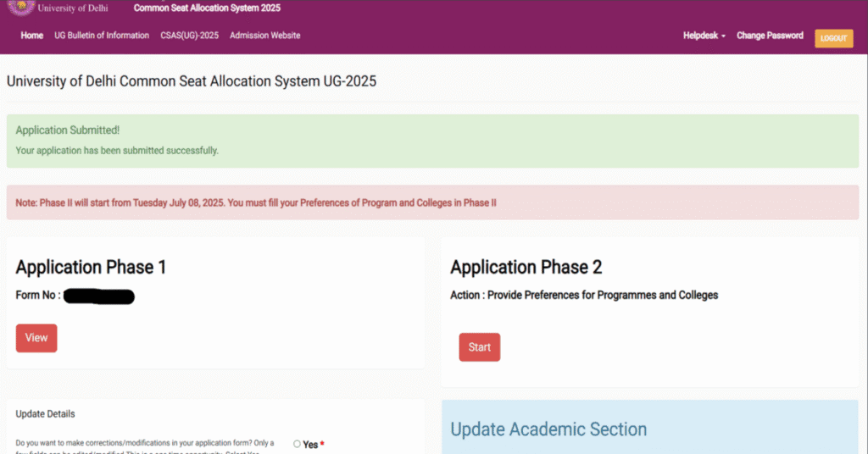Click the University of Delhi logo
Viewport: 868px width, 454px height.
tap(21, 7)
